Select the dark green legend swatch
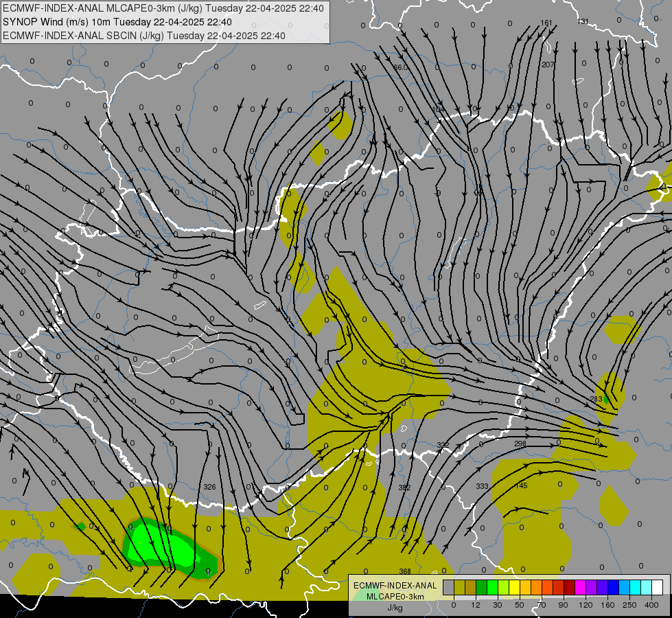Image resolution: width=672 pixels, height=618 pixels. pos(482,587)
